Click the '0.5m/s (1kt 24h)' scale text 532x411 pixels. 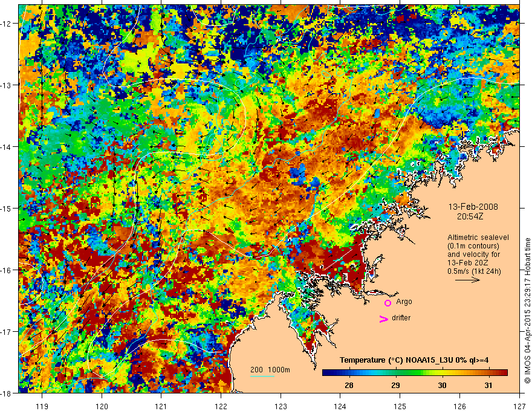coord(474,271)
